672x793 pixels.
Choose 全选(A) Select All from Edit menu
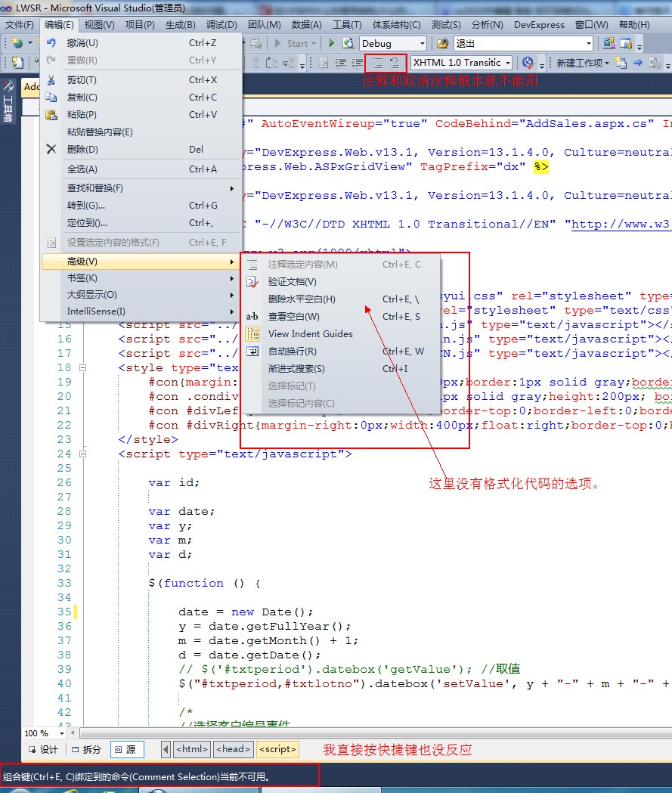pos(82,169)
